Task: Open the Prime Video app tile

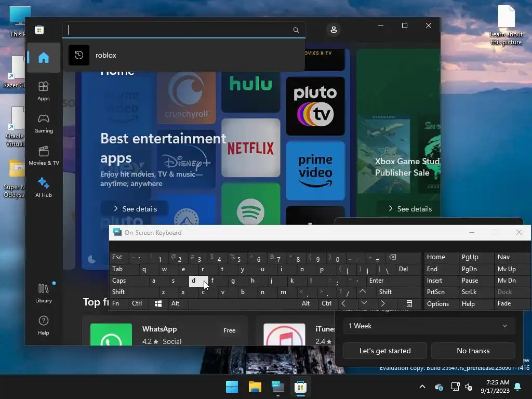Action: pyautogui.click(x=315, y=171)
